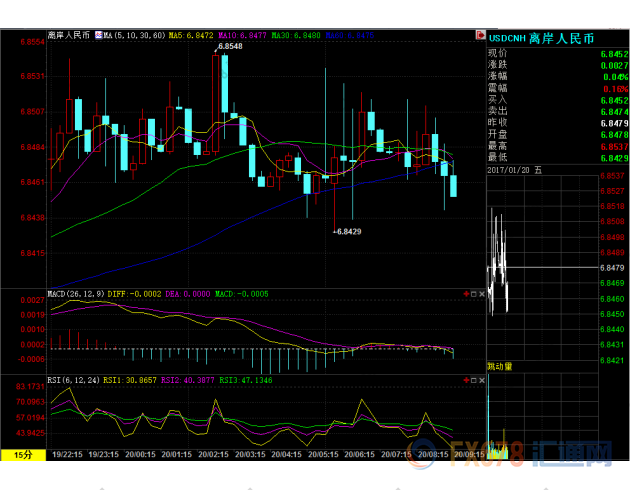Click the 跳动量 tick volume label
The height and width of the screenshot is (490, 630).
501,367
